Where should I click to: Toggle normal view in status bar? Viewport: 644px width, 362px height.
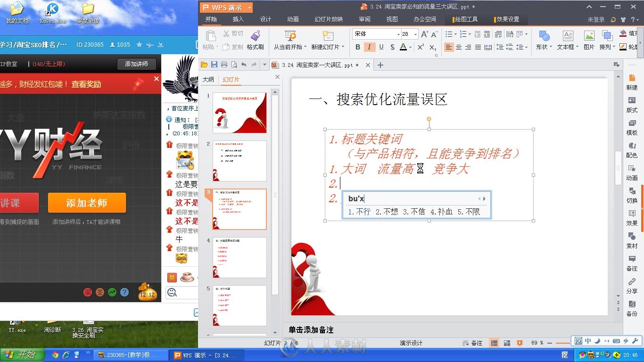(x=494, y=343)
